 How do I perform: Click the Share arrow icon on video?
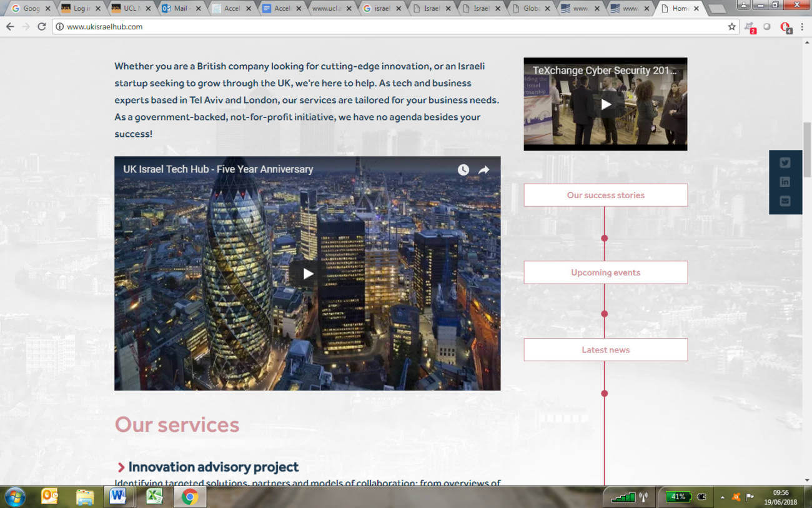click(x=484, y=170)
